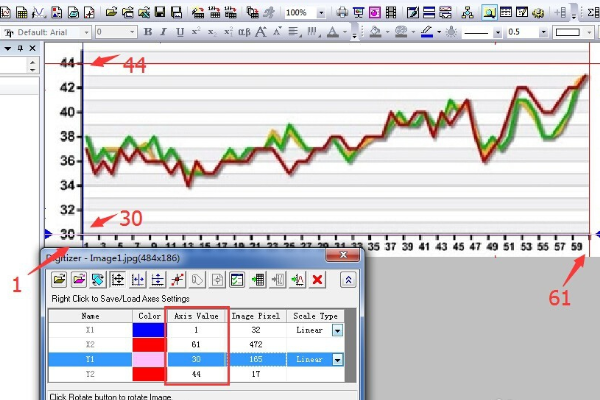The height and width of the screenshot is (400, 600).
Task: Decrease font size with small A icon
Action: 277,32
